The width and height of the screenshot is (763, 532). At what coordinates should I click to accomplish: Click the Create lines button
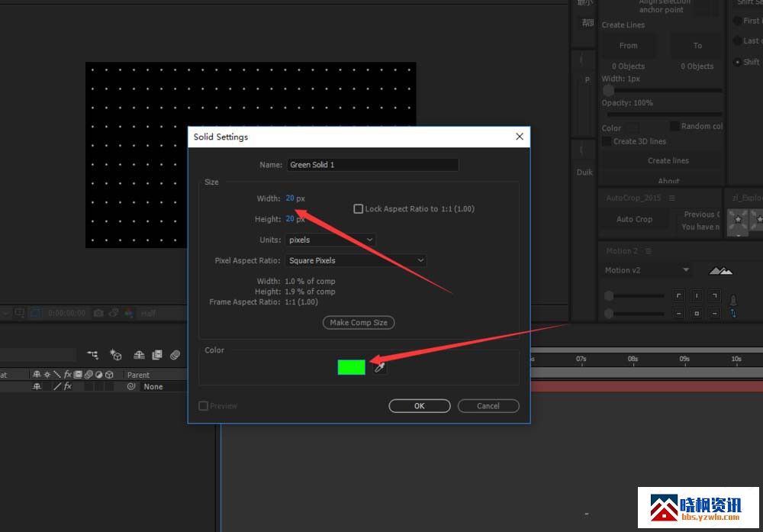(668, 160)
